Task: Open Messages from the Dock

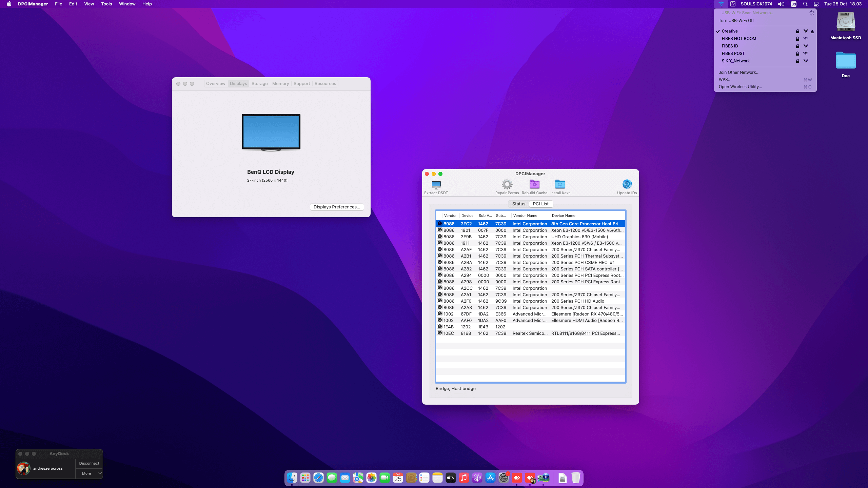Action: 332,478
